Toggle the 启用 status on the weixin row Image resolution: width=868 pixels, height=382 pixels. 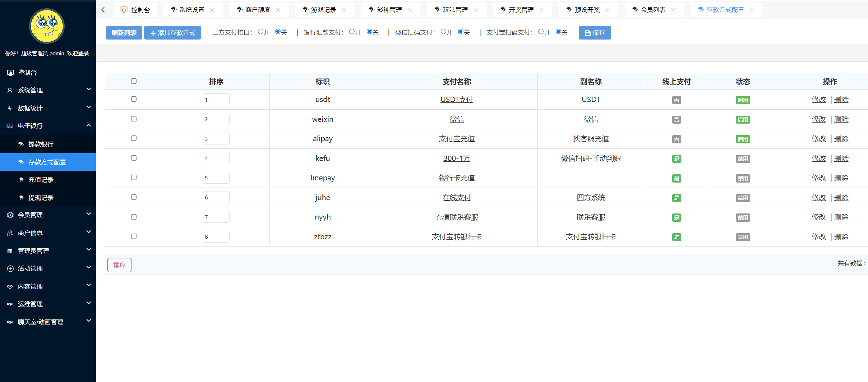point(743,119)
